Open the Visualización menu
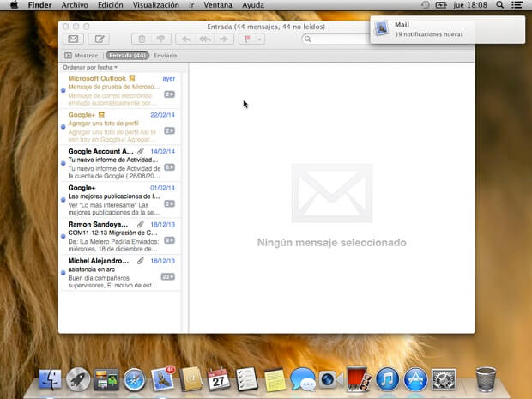This screenshot has height=399, width=532. (x=155, y=5)
